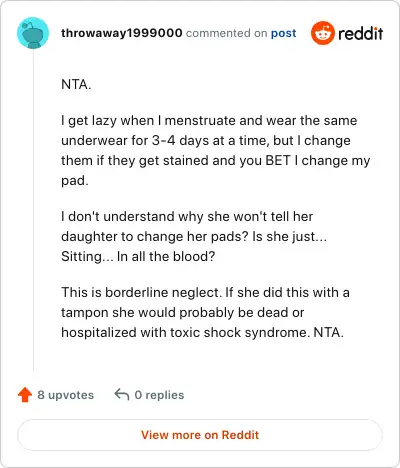Open the linked 'post'
The width and height of the screenshot is (400, 468).
pos(283,33)
